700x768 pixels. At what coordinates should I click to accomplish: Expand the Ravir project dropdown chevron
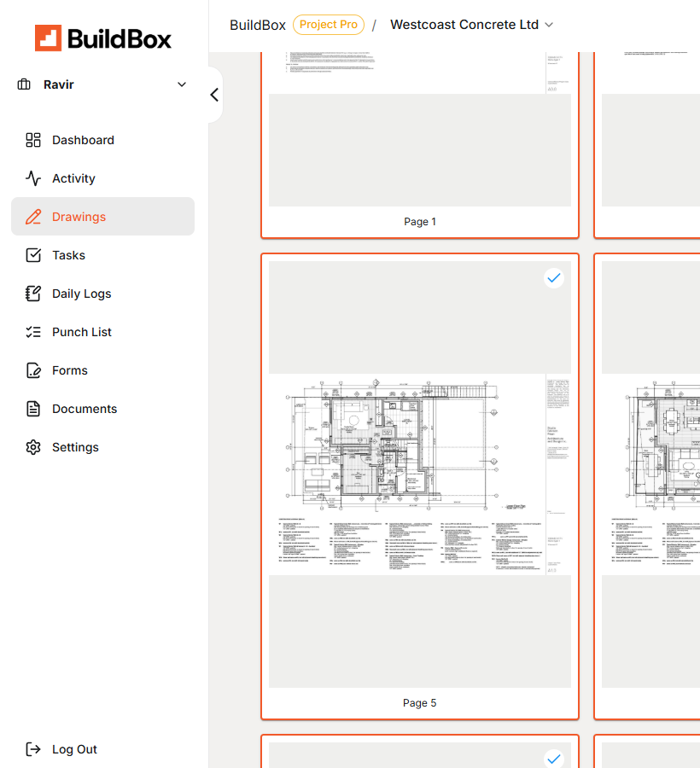182,84
